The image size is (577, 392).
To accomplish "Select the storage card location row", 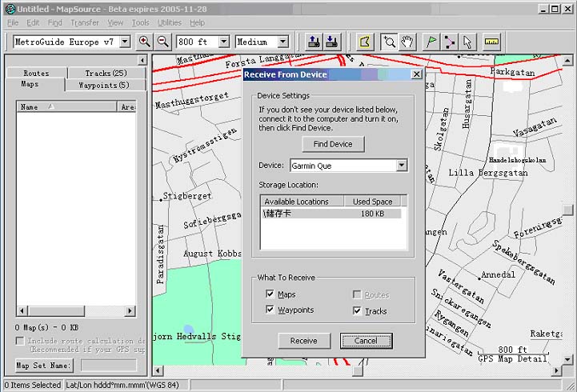I will [x=331, y=214].
